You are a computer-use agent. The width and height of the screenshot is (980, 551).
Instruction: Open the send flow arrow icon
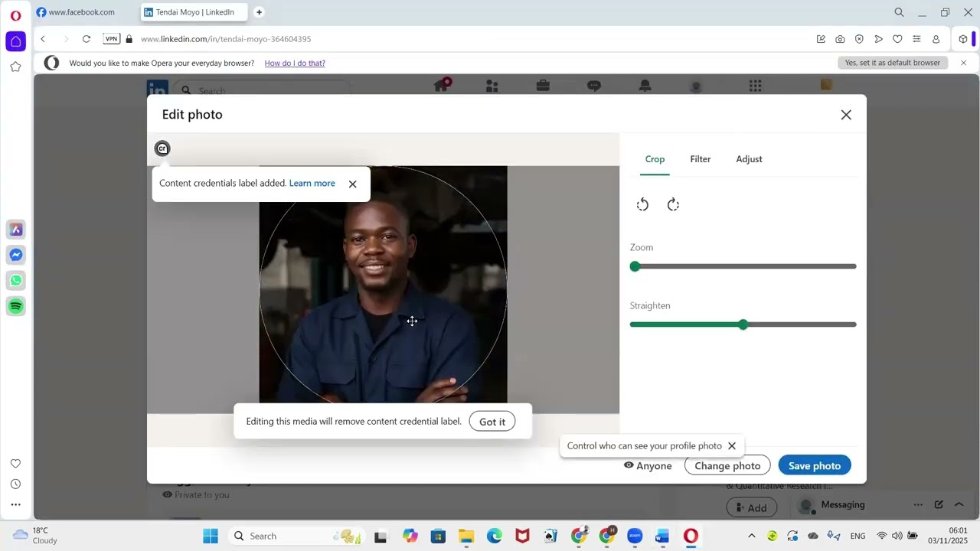click(x=878, y=39)
